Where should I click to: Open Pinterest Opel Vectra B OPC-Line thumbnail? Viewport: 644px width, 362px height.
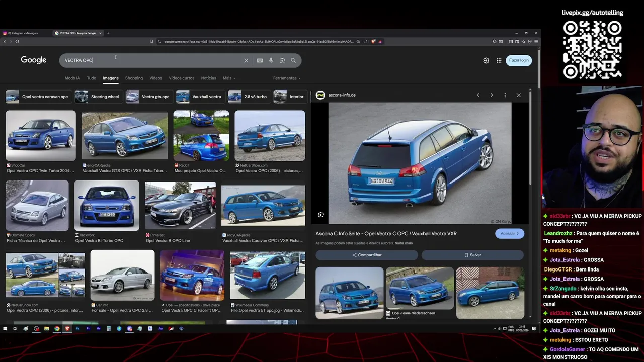click(180, 206)
